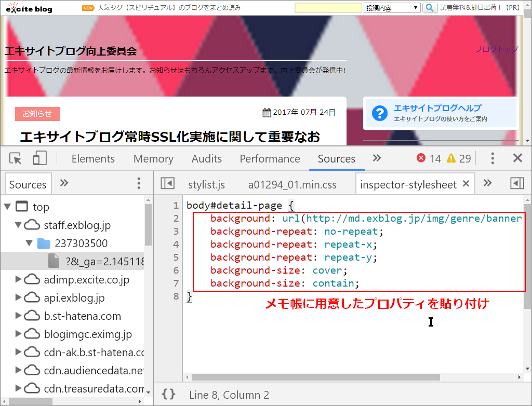Click the yellow warning count icon

click(x=451, y=158)
